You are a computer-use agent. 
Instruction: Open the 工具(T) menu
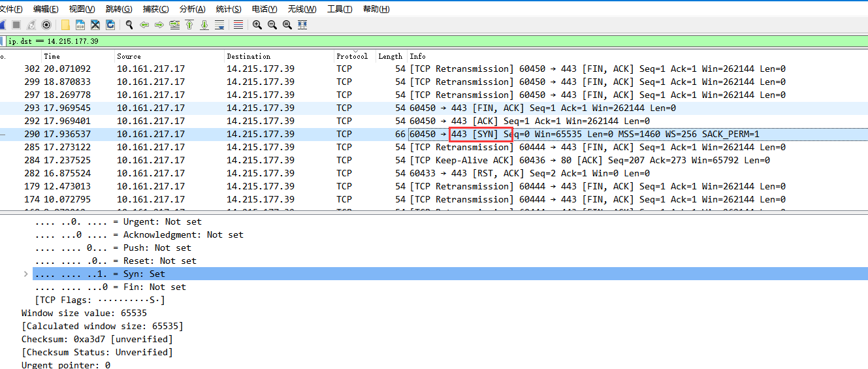click(340, 9)
